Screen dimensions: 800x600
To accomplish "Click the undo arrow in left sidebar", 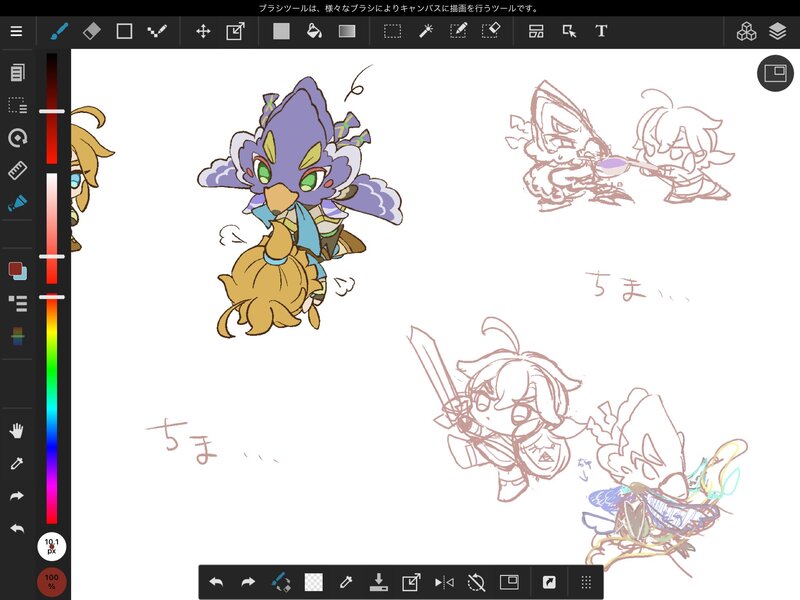I will (16, 528).
